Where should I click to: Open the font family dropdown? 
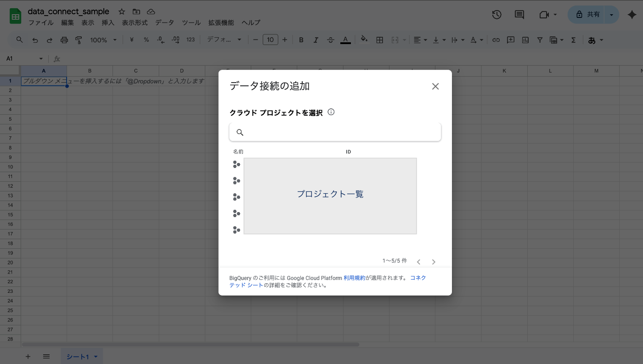click(224, 40)
